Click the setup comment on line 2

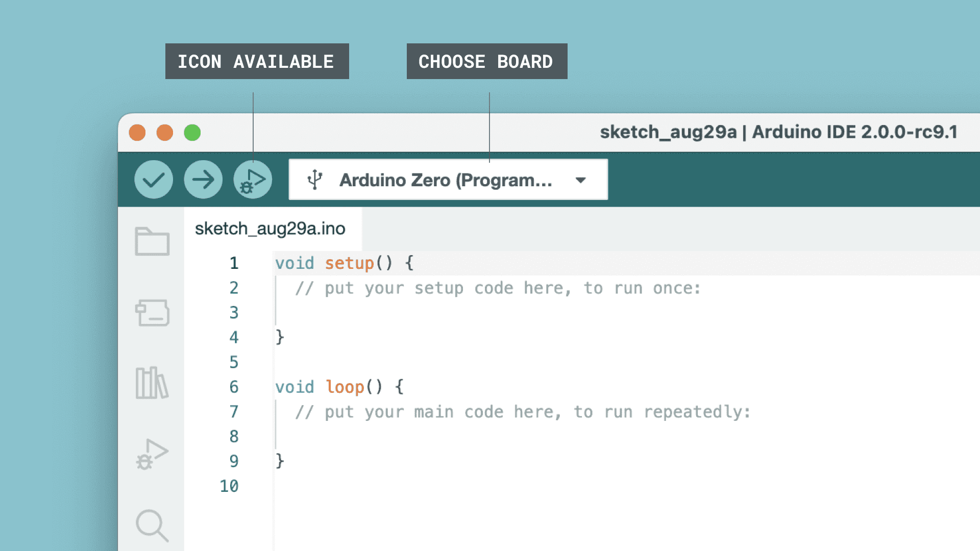[498, 288]
